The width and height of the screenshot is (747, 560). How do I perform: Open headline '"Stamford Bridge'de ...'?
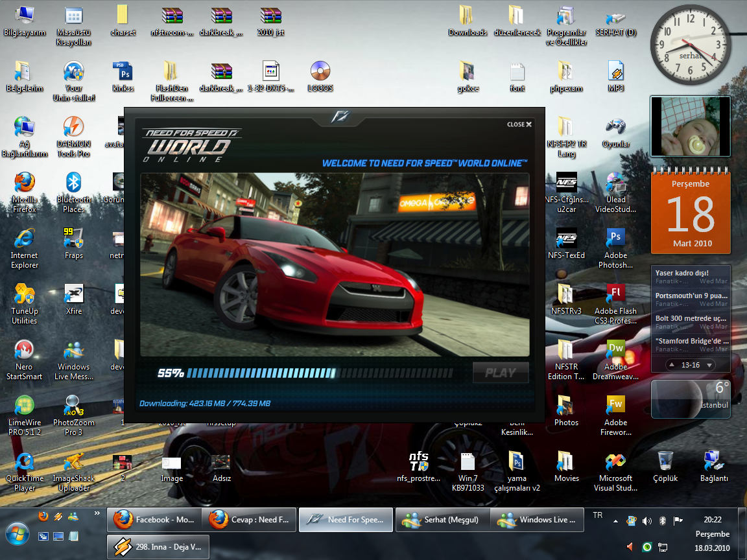coord(691,344)
